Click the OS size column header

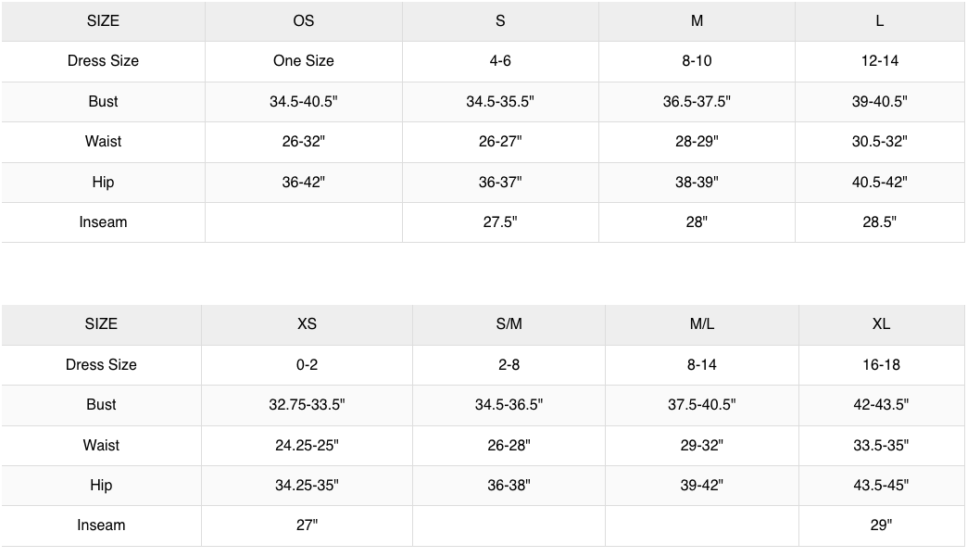[x=303, y=20]
